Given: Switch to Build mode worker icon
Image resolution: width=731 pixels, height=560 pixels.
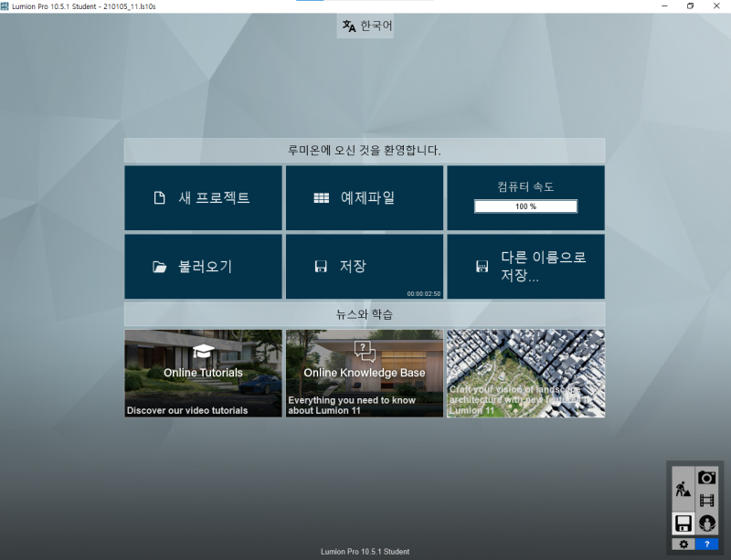Looking at the screenshot, I should [x=683, y=489].
